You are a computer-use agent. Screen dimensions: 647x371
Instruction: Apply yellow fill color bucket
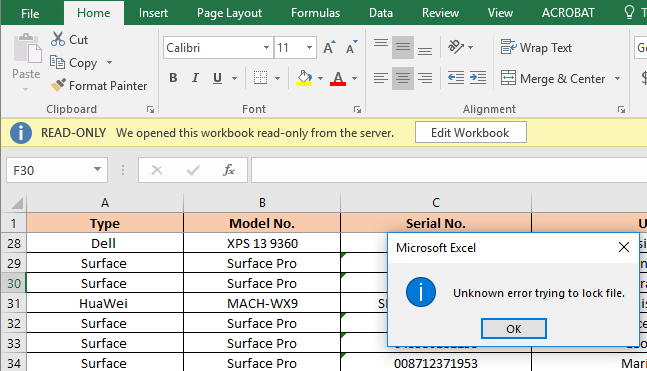304,78
